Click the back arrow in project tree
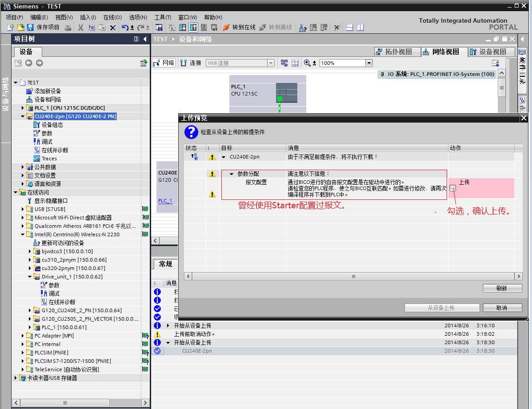The image size is (532, 409). pyautogui.click(x=29, y=63)
